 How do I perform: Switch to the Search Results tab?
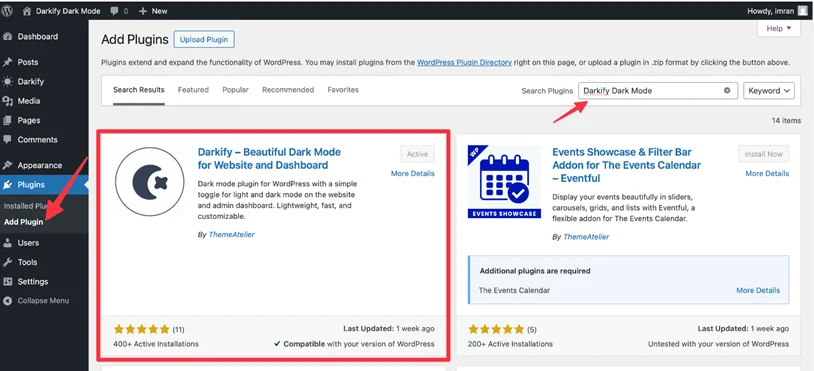click(139, 90)
